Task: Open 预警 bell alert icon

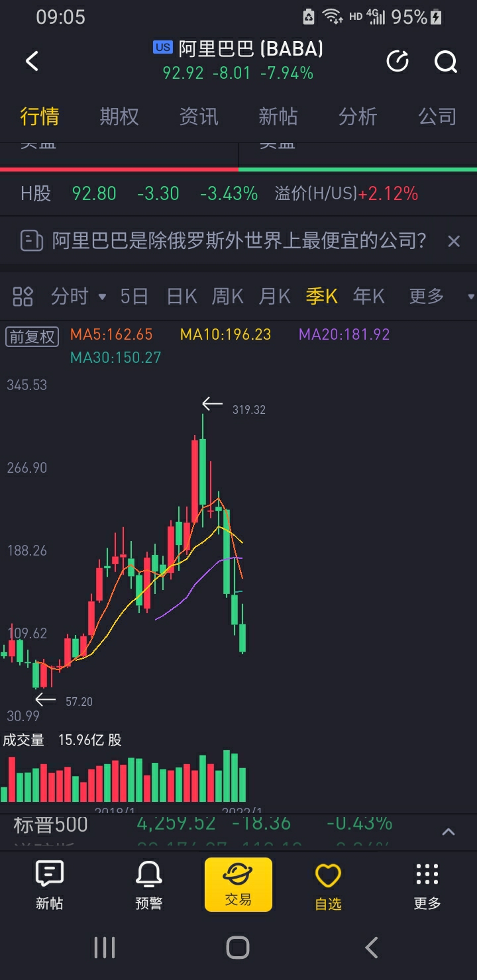Action: (x=149, y=885)
